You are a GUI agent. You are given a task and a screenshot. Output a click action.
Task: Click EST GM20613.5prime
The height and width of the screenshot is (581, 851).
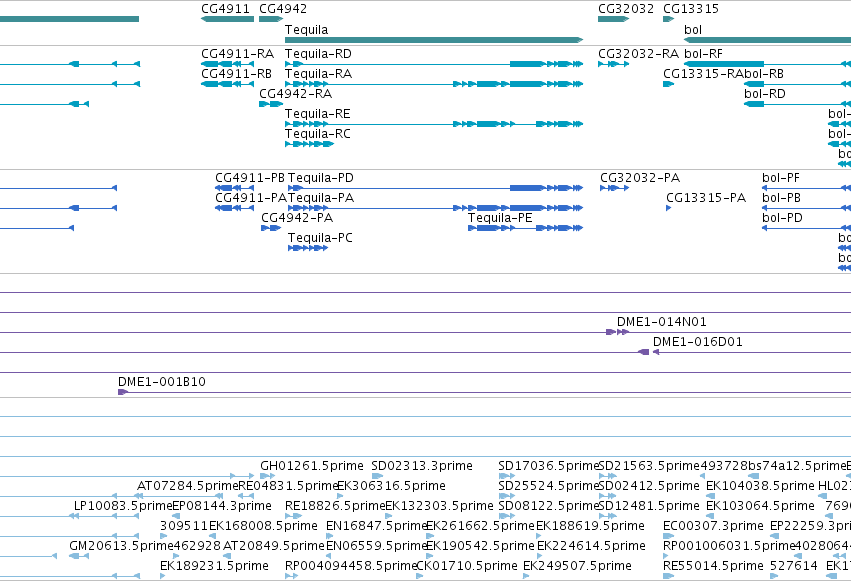79,556
